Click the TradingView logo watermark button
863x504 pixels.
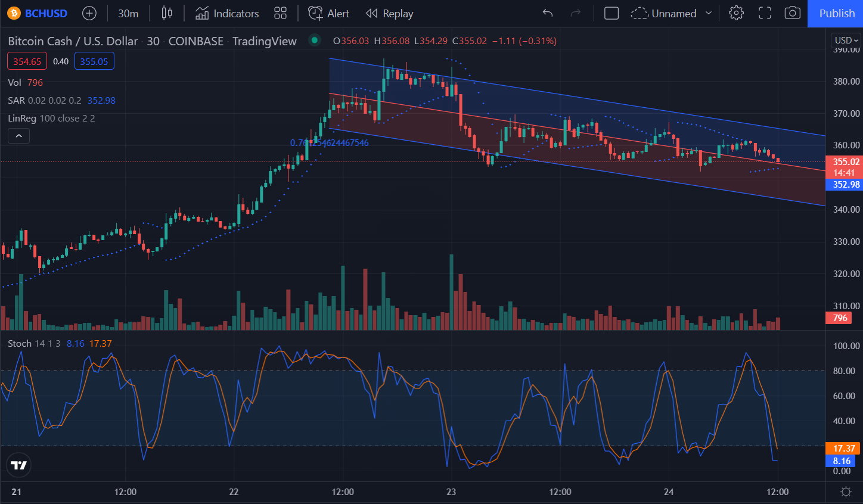click(x=18, y=465)
